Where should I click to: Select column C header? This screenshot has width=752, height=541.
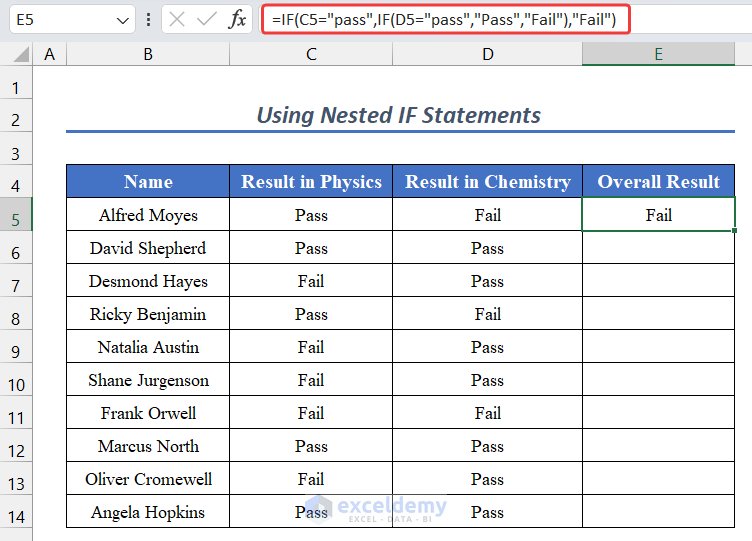tap(311, 54)
